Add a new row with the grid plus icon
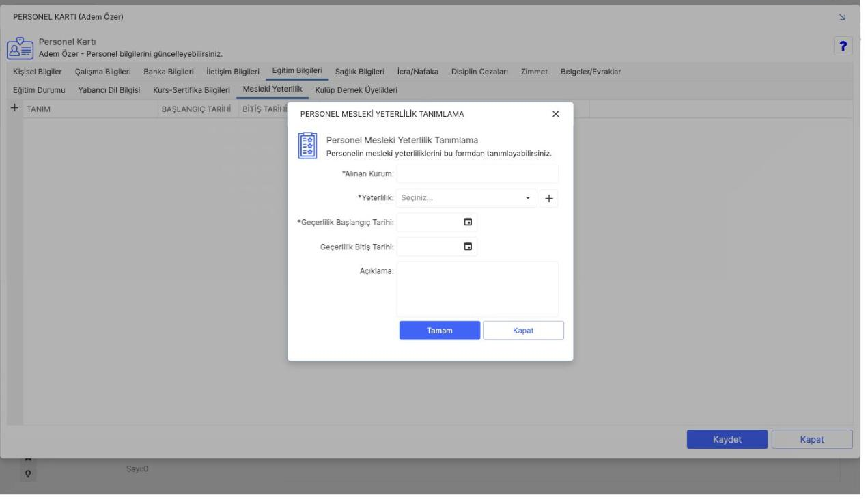The image size is (868, 502). coord(14,109)
